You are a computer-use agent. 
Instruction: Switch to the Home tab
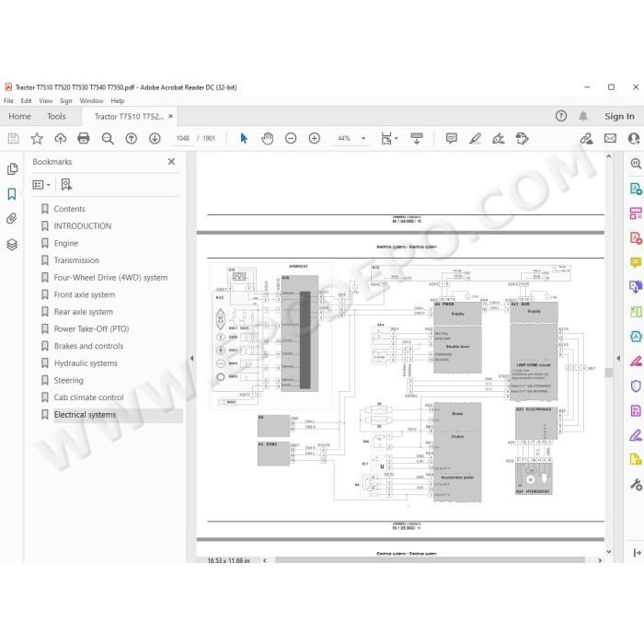[19, 116]
